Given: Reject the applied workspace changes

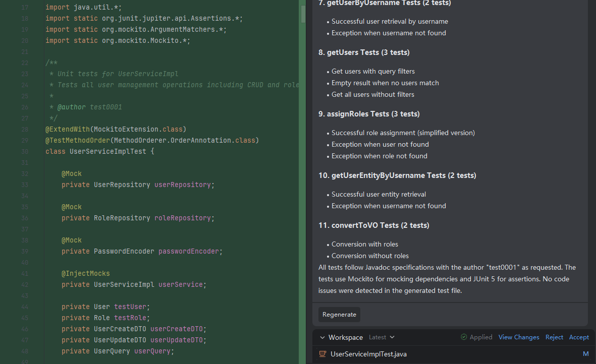Looking at the screenshot, I should pyautogui.click(x=554, y=337).
